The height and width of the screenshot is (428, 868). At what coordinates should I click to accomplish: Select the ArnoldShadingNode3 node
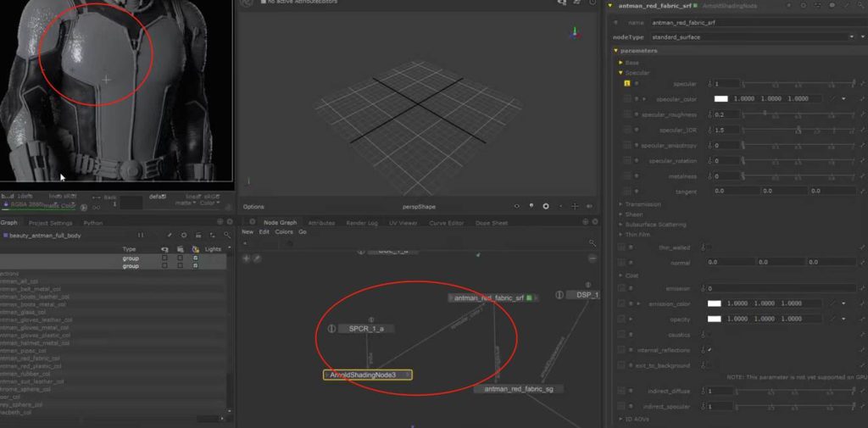tap(366, 375)
